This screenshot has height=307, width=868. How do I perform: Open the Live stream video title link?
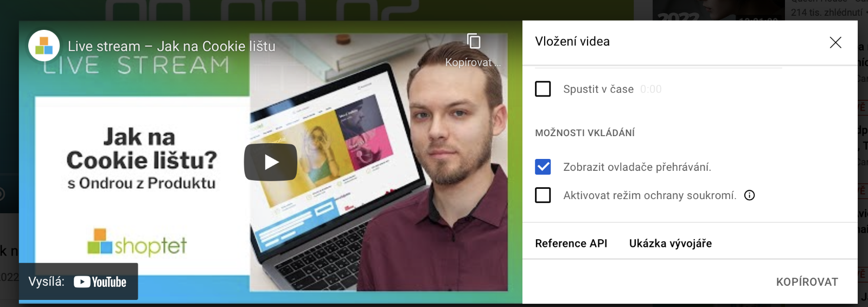tap(171, 47)
